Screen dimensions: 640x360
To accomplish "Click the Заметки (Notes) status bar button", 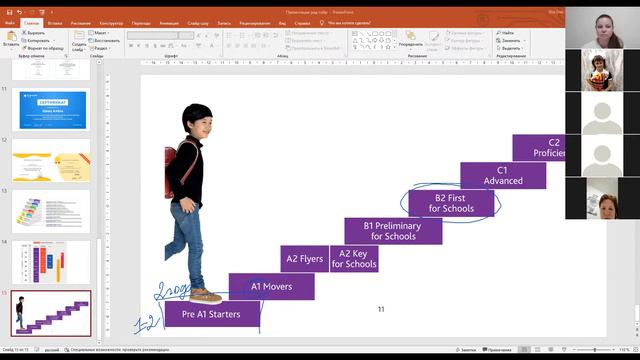I will 466,350.
